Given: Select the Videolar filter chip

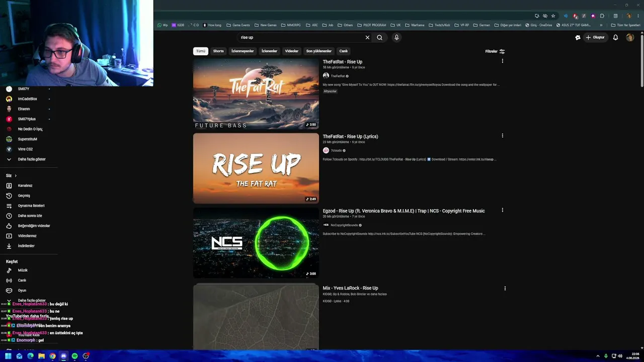Looking at the screenshot, I should click(x=292, y=51).
